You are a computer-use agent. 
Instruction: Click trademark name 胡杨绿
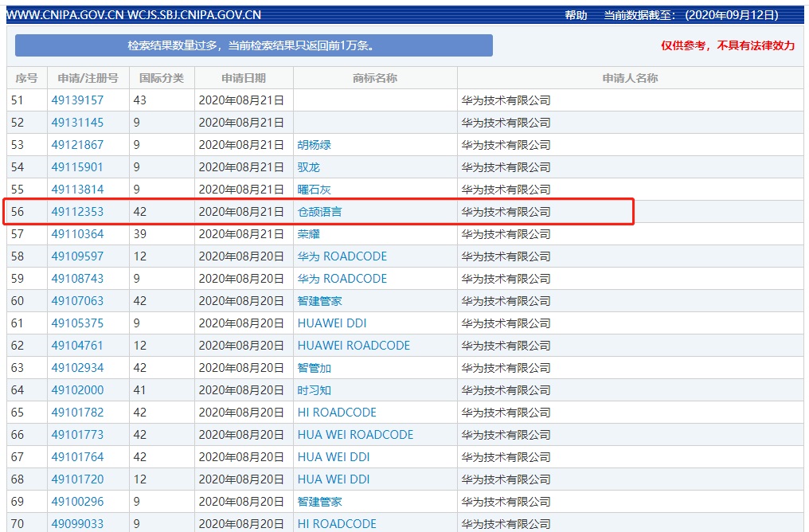pyautogui.click(x=314, y=145)
